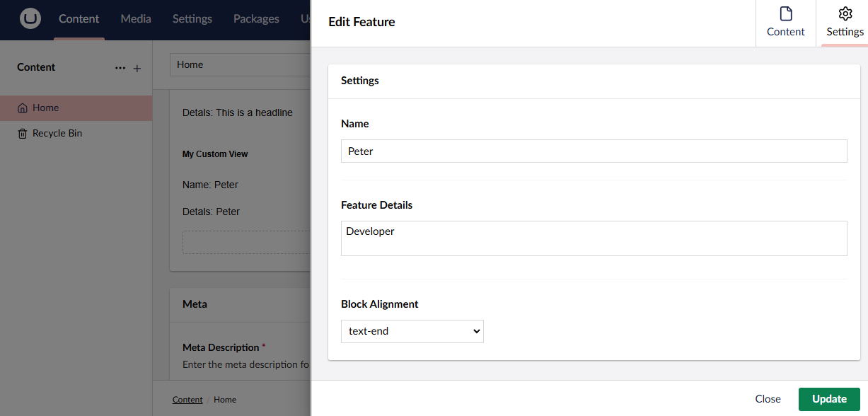868x416 pixels.
Task: Open the Packages section tab
Action: point(256,19)
